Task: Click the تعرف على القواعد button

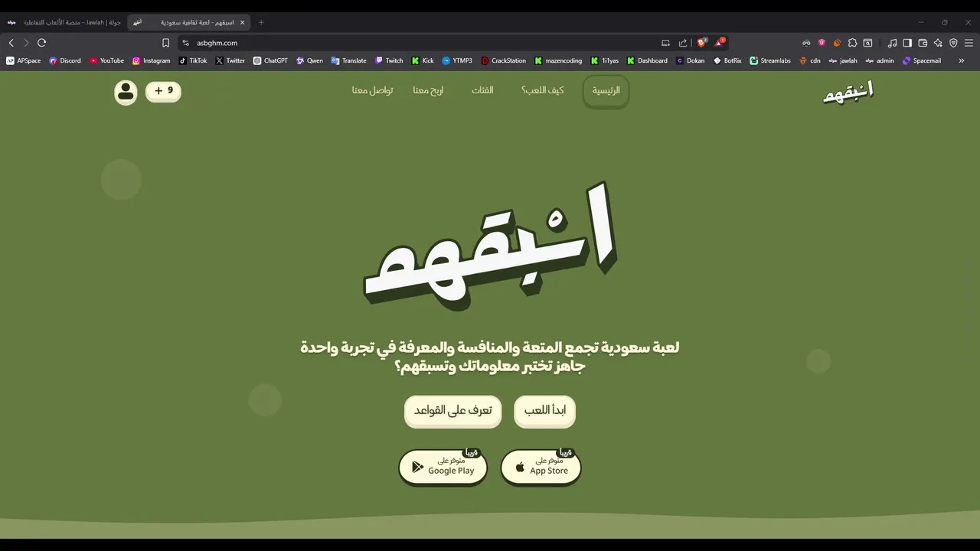Action: 452,411
